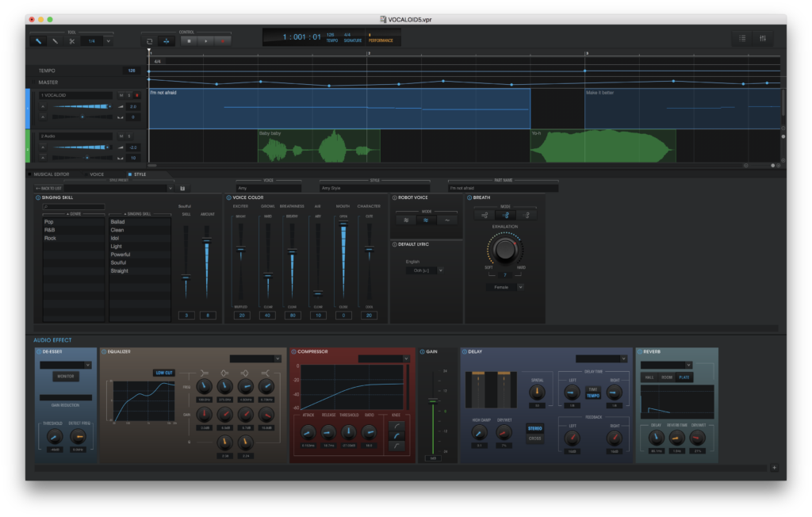Image resolution: width=812 pixels, height=517 pixels.
Task: Toggle loop playback in Control section
Action: pos(148,40)
